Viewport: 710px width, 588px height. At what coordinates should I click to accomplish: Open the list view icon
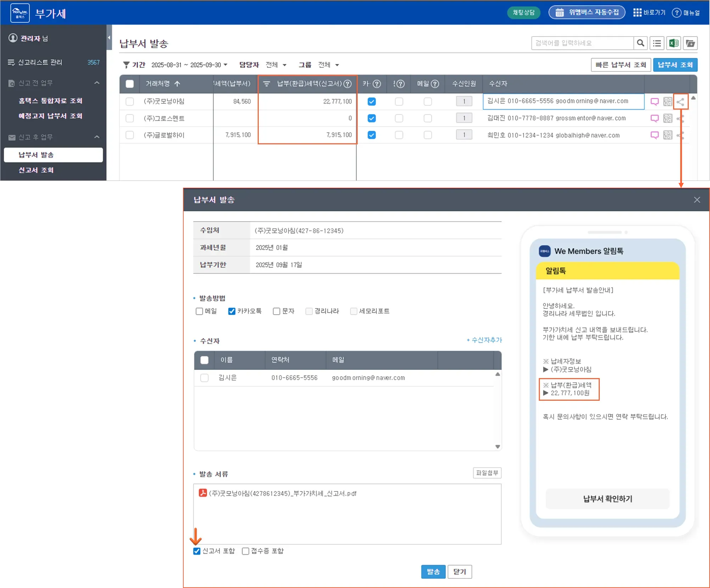(x=657, y=43)
